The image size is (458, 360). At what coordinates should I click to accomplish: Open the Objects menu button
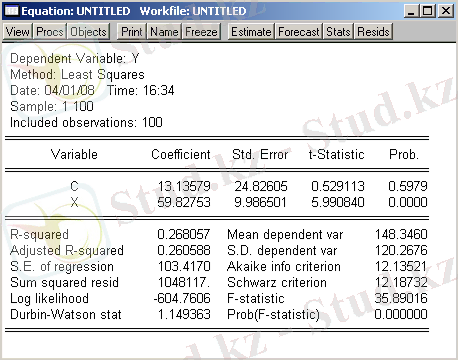point(88,32)
